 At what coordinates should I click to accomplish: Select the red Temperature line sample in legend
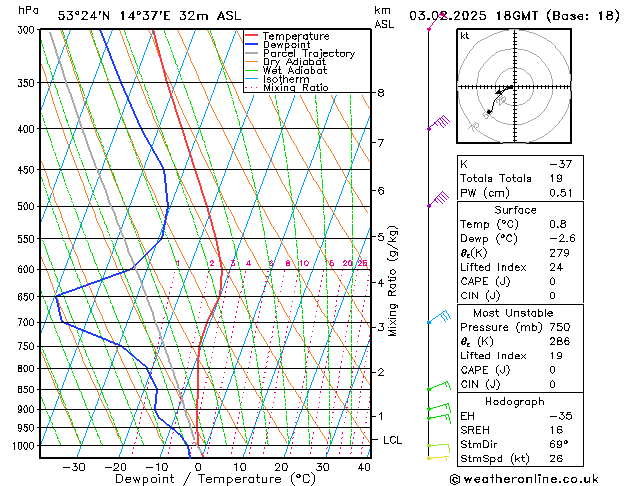(x=252, y=36)
